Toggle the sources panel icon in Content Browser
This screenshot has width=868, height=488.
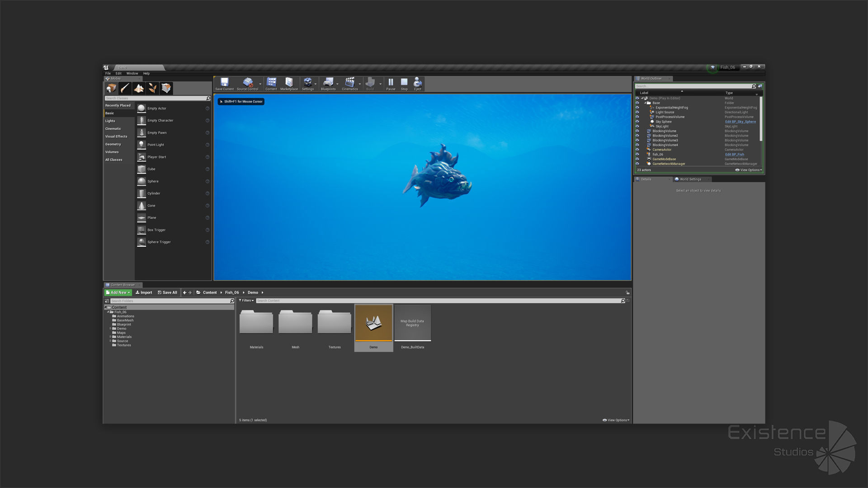pyautogui.click(x=107, y=301)
